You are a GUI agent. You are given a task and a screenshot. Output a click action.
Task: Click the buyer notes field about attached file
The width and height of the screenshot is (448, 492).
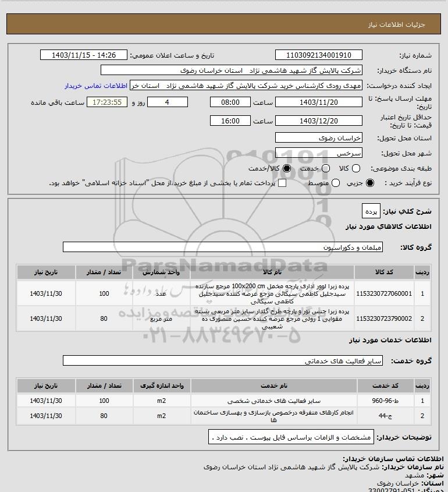coord(291,437)
